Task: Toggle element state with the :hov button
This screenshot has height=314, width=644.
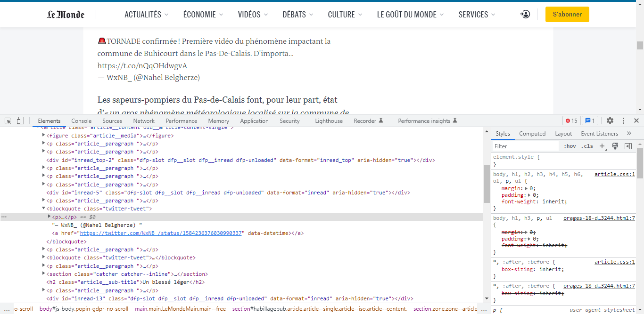Action: [x=570, y=146]
